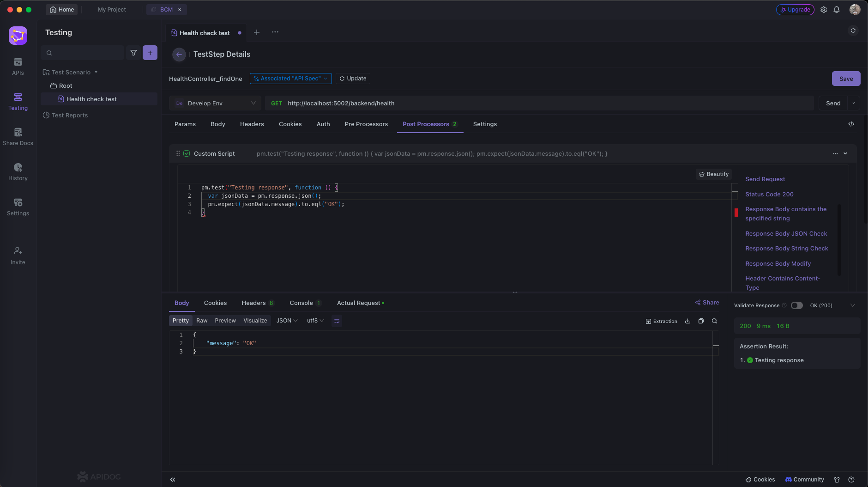
Task: Collapse the Custom Script section chevron
Action: [x=845, y=153]
